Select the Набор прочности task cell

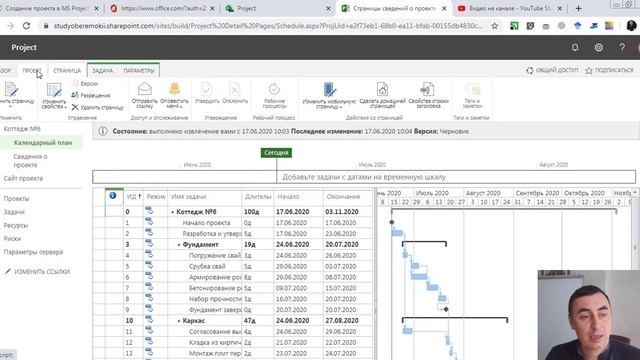215,299
